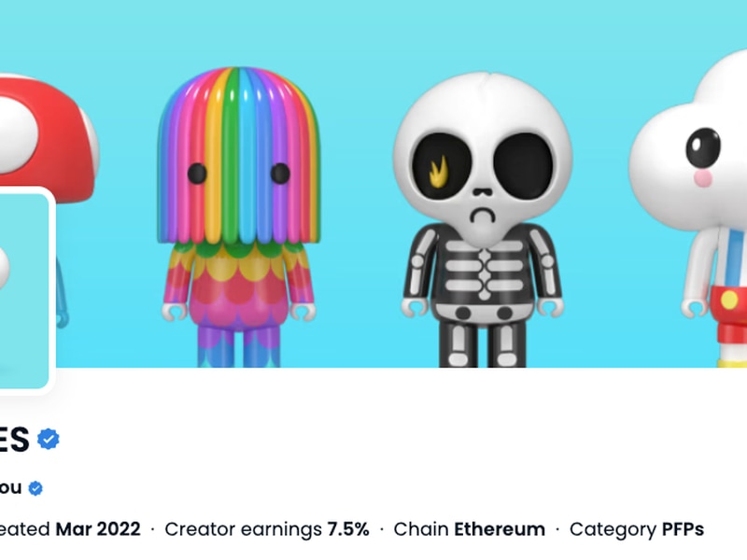
Task: Open the creator profile link ending in "ou"
Action: pyautogui.click(x=10, y=487)
